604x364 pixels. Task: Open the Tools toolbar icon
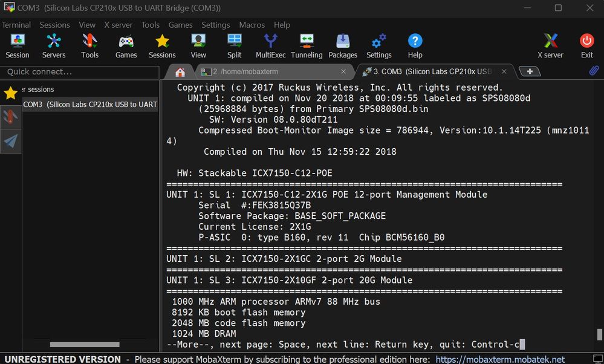tap(89, 46)
